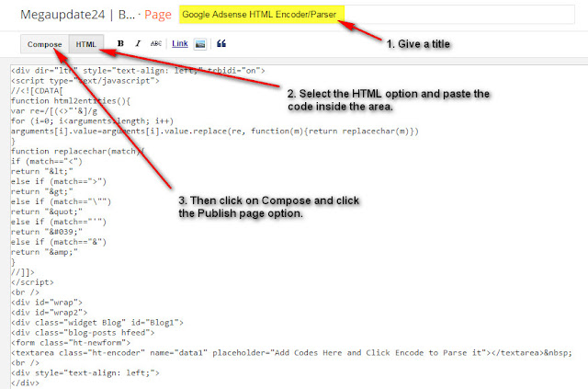Viewport: 588px width, 389px height.
Task: Click the 'return "&#039;"' line
Action: tap(47, 232)
